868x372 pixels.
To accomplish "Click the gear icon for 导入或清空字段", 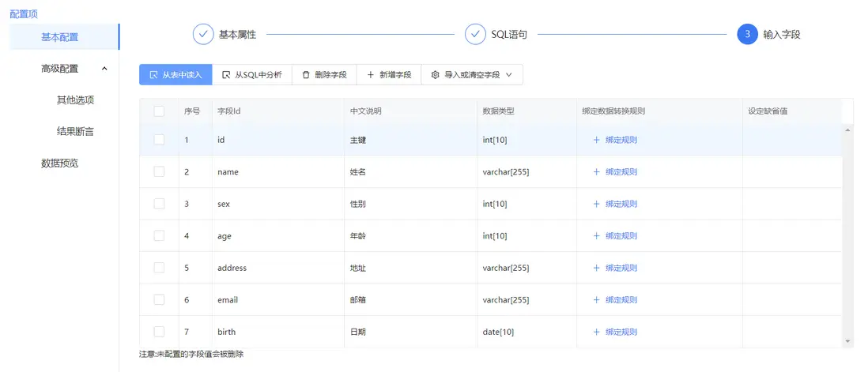I will 435,75.
